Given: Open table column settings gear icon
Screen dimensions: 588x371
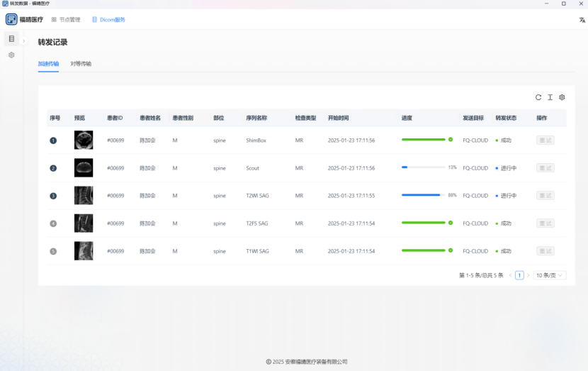Looking at the screenshot, I should (x=562, y=97).
